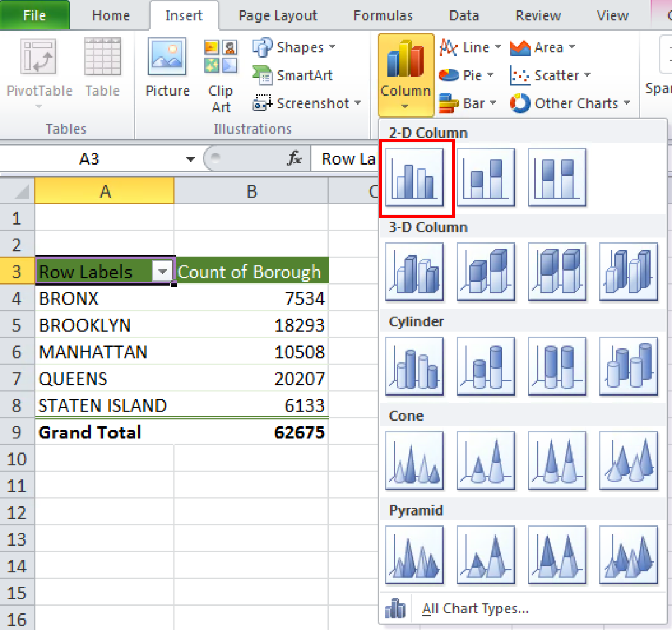Pick the 100% Stacked Cylinder chart
Image resolution: width=672 pixels, height=630 pixels.
click(x=557, y=366)
